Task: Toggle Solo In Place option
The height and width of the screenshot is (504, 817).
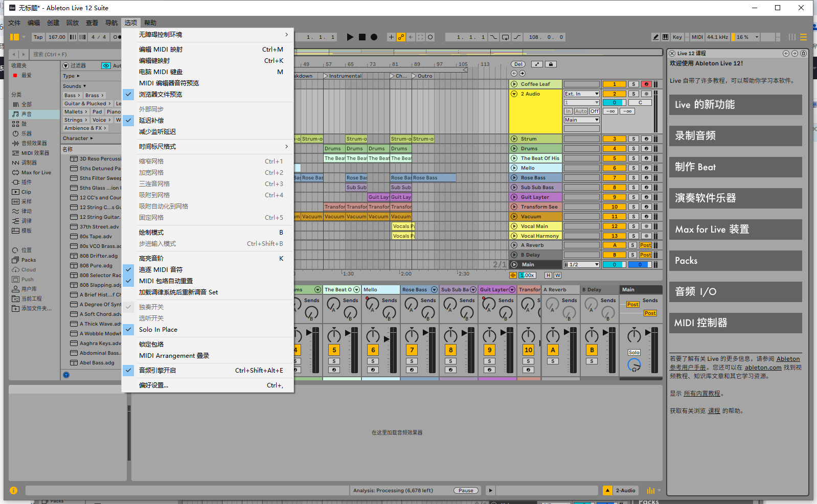Action: coord(158,330)
